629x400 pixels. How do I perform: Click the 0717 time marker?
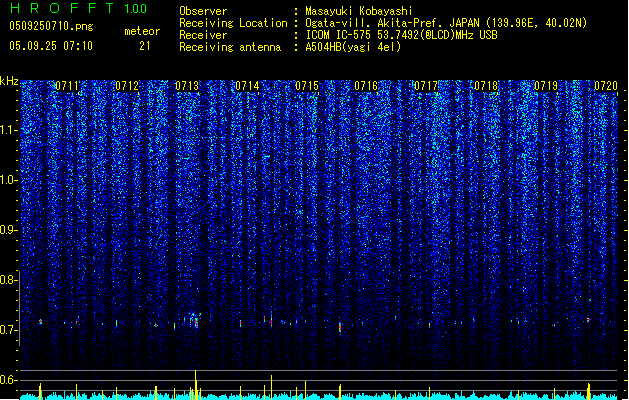pos(426,86)
